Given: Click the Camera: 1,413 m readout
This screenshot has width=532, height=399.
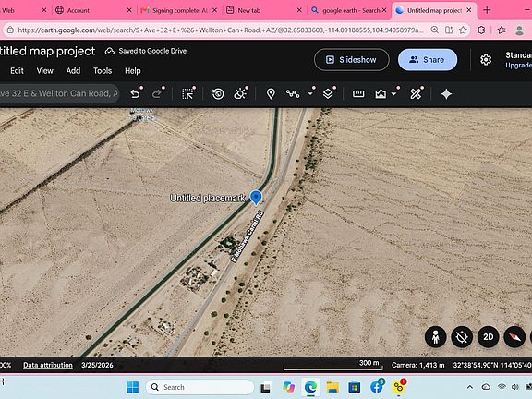Looking at the screenshot, I should click(x=418, y=365).
